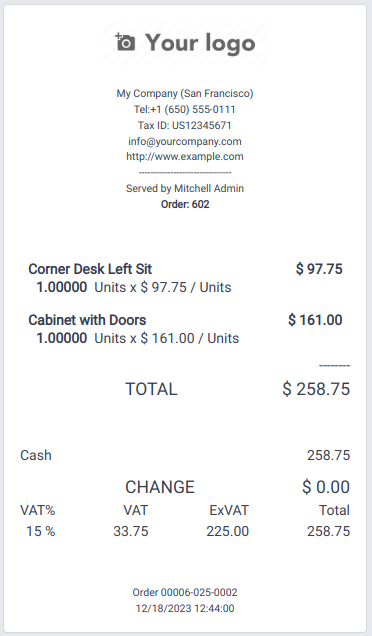The height and width of the screenshot is (636, 372).
Task: Open the http://www.example.com website link
Action: point(185,157)
